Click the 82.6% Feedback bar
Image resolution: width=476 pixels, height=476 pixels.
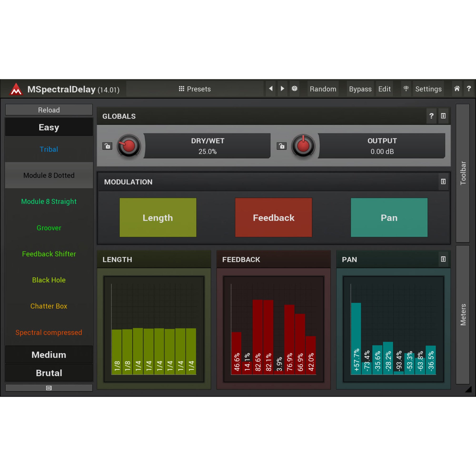[258, 337]
